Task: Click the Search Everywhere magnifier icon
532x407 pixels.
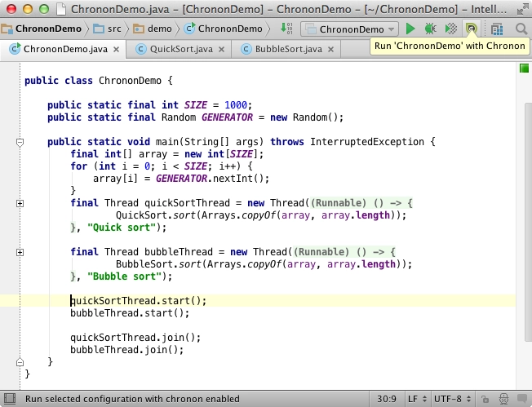Action: pyautogui.click(x=521, y=29)
